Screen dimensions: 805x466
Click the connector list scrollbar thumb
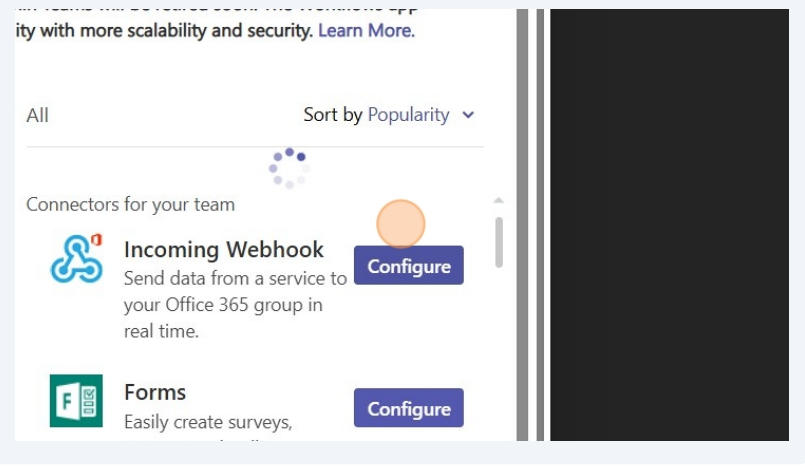point(498,242)
